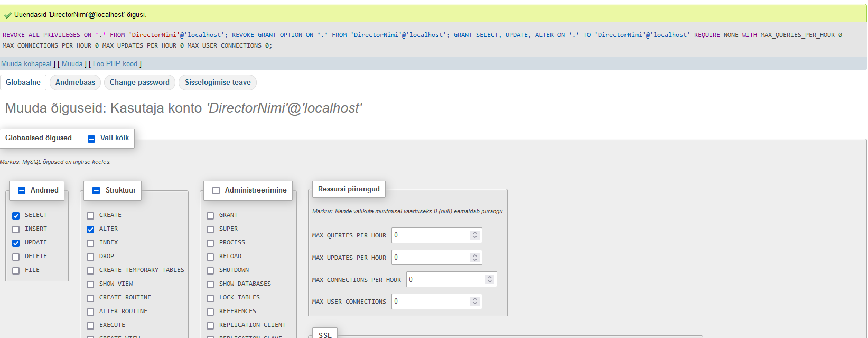Enable the DELETE privilege checkbox
This screenshot has height=338, width=868.
click(16, 257)
